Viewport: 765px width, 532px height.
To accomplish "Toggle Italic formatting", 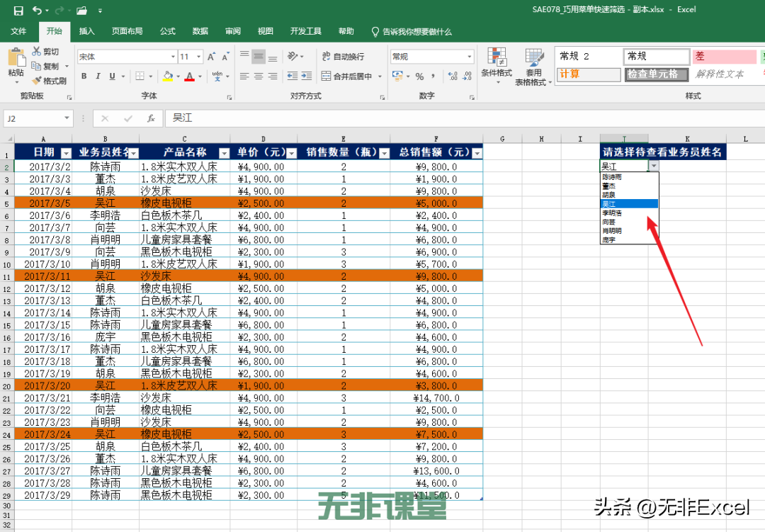I will (98, 76).
